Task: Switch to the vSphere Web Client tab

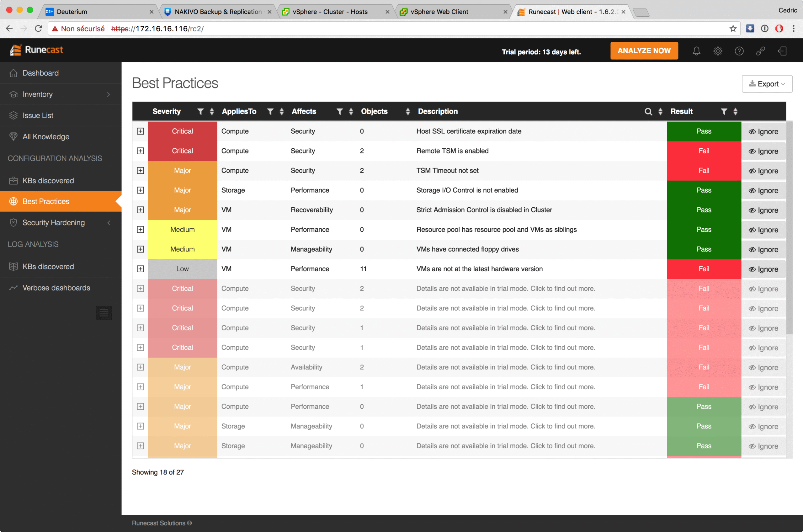Action: coord(439,12)
